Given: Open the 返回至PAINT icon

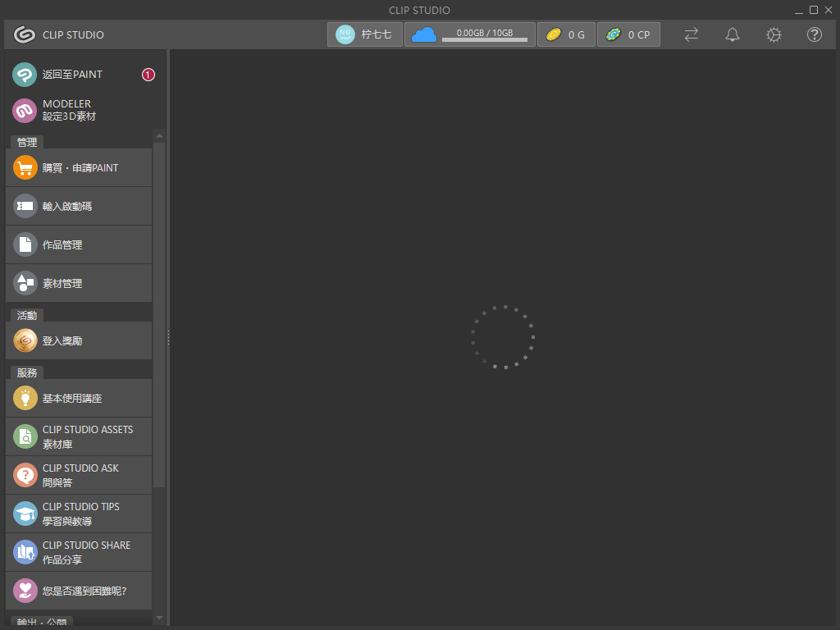Looking at the screenshot, I should (25, 75).
